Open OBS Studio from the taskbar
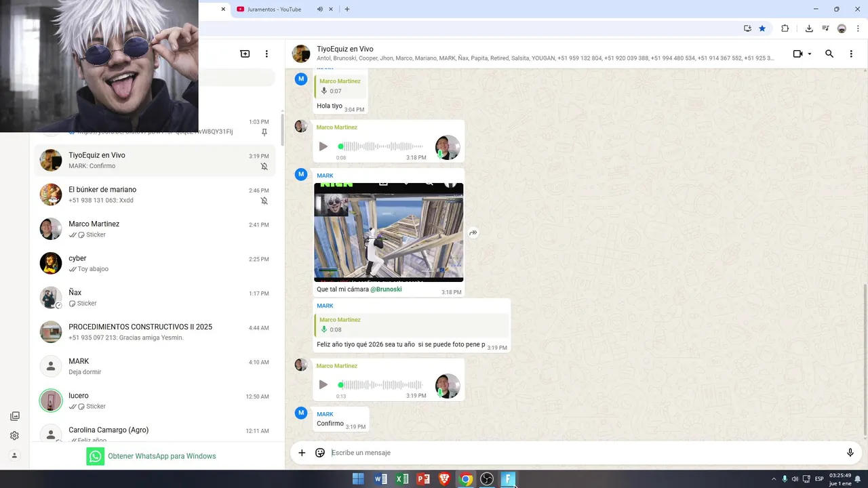Image resolution: width=868 pixels, height=488 pixels. coord(486,479)
